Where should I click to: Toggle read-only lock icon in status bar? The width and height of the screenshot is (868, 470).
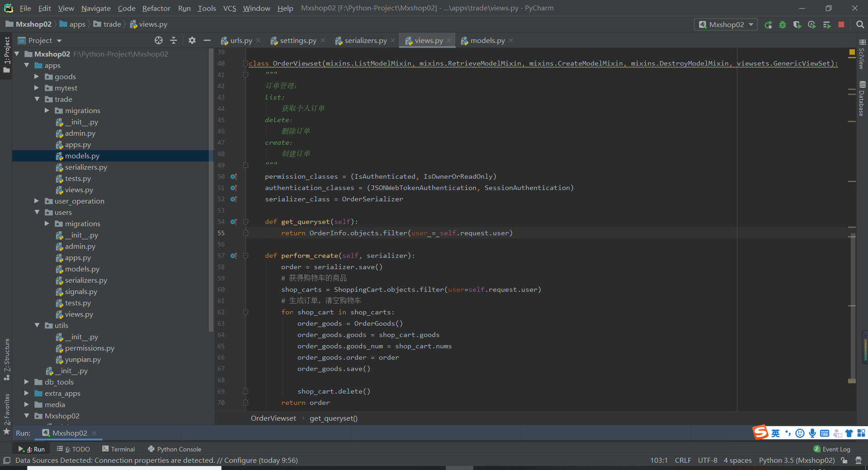(844, 461)
